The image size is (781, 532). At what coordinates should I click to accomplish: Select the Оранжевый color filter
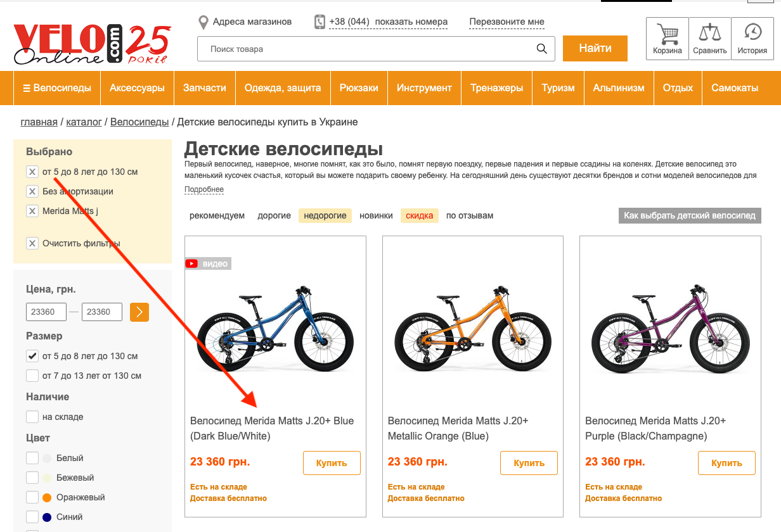tap(32, 497)
